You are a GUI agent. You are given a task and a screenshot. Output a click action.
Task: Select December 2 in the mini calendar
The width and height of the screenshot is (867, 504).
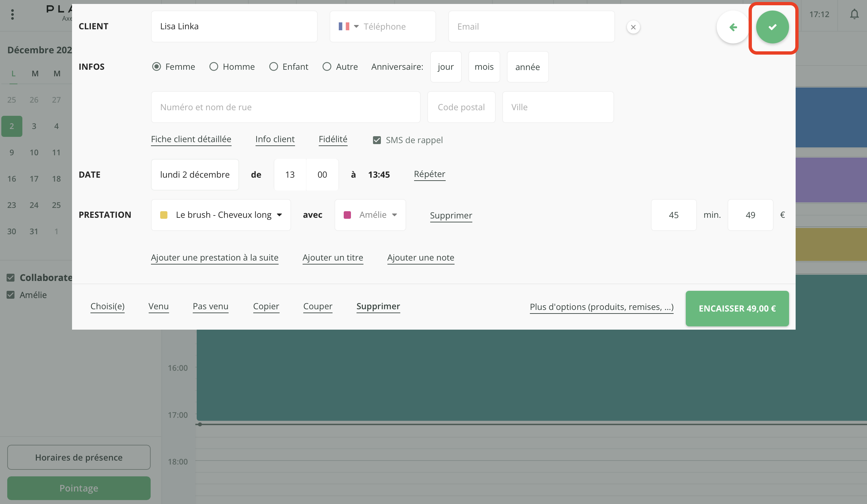pyautogui.click(x=12, y=126)
